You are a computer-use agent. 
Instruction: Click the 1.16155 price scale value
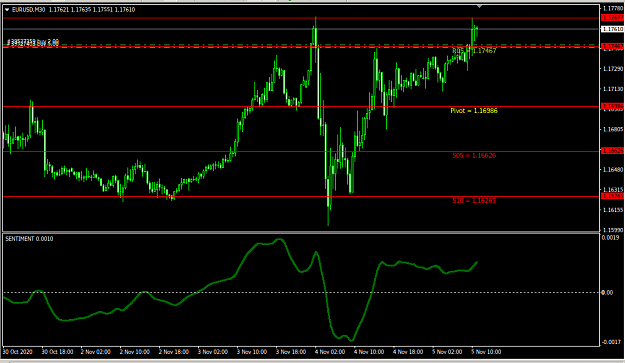613,210
